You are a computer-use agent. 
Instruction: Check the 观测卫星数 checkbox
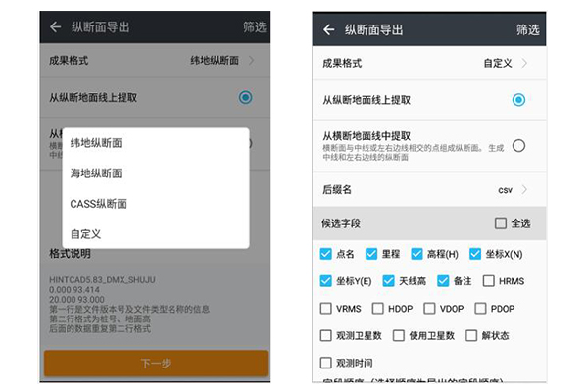[x=326, y=336]
